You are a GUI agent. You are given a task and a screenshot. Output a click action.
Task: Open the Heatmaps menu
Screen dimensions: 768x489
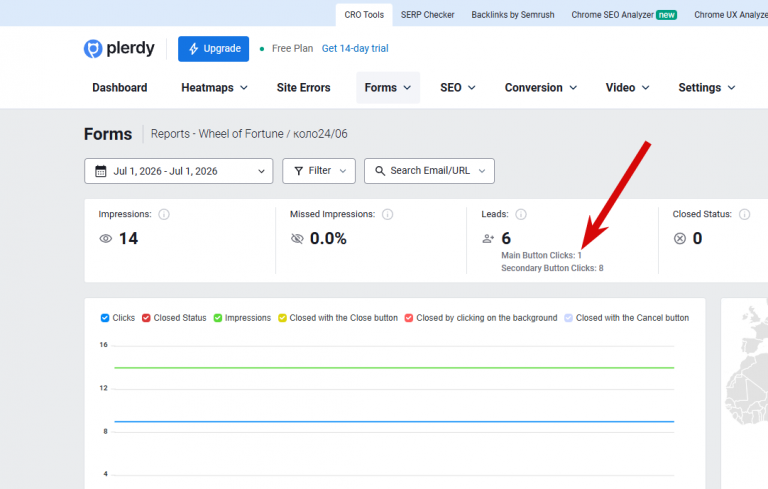click(214, 88)
